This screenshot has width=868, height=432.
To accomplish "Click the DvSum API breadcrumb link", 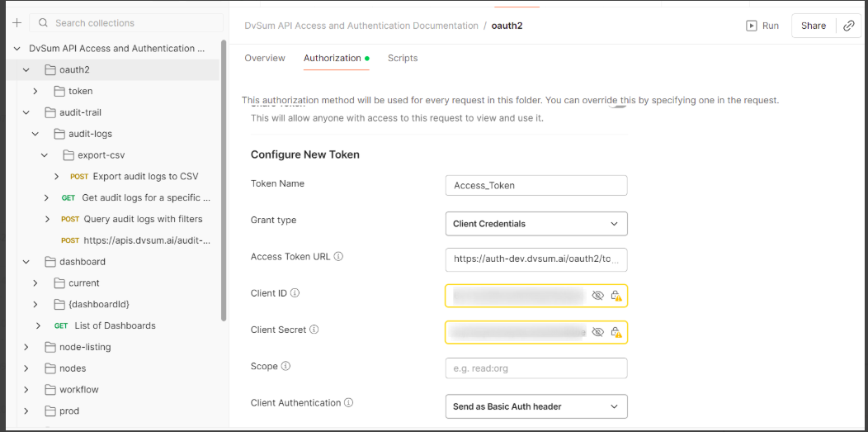I will point(361,26).
